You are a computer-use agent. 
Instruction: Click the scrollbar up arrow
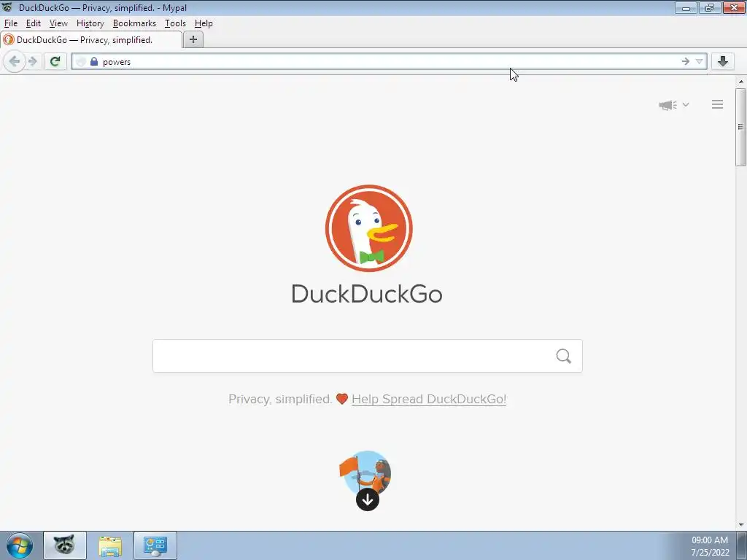coord(741,82)
